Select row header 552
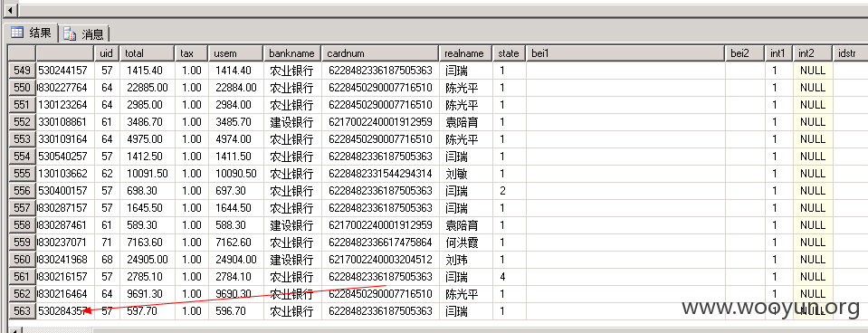Image resolution: width=868 pixels, height=333 pixels. pos(22,121)
